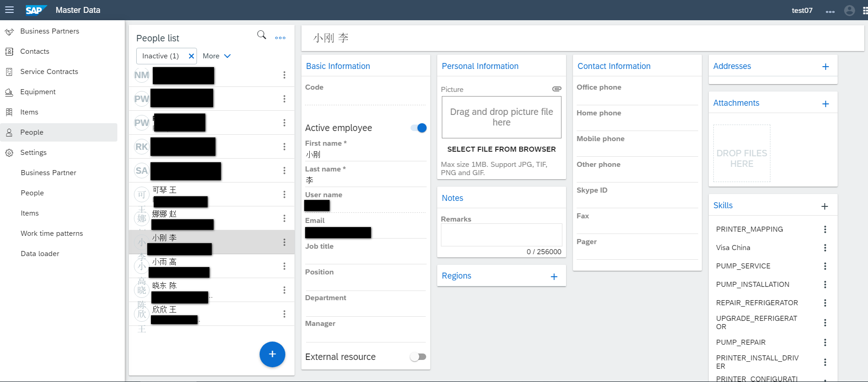The height and width of the screenshot is (382, 868).
Task: Open options for PUMP_SERVICE skill
Action: [x=825, y=266]
